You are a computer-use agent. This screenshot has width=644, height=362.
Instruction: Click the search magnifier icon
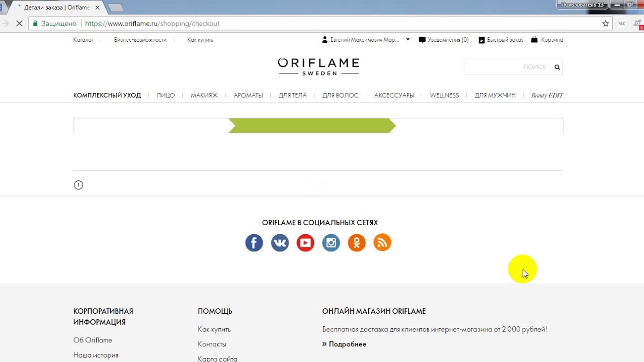557,67
